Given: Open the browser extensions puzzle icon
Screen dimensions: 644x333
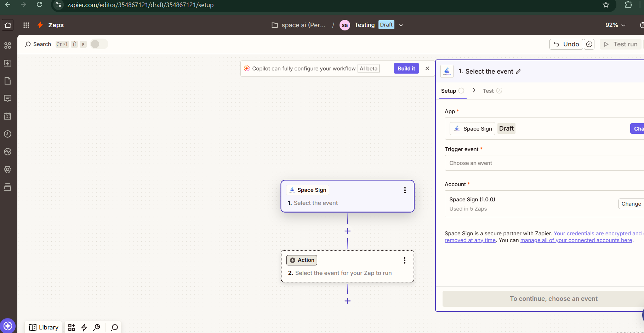Looking at the screenshot, I should 628,5.
